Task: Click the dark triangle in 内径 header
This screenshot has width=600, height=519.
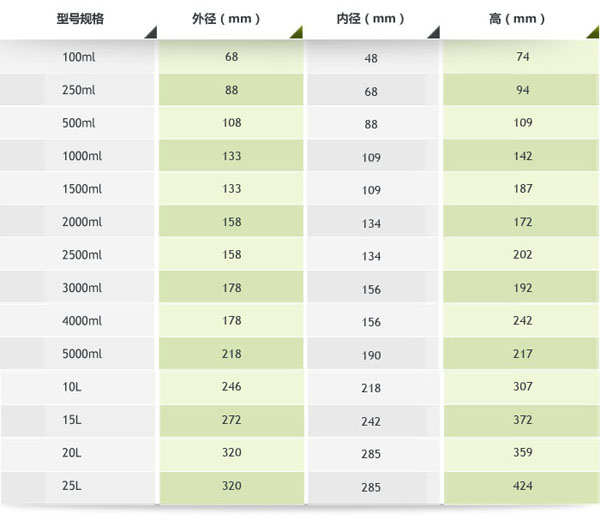Action: (434, 33)
